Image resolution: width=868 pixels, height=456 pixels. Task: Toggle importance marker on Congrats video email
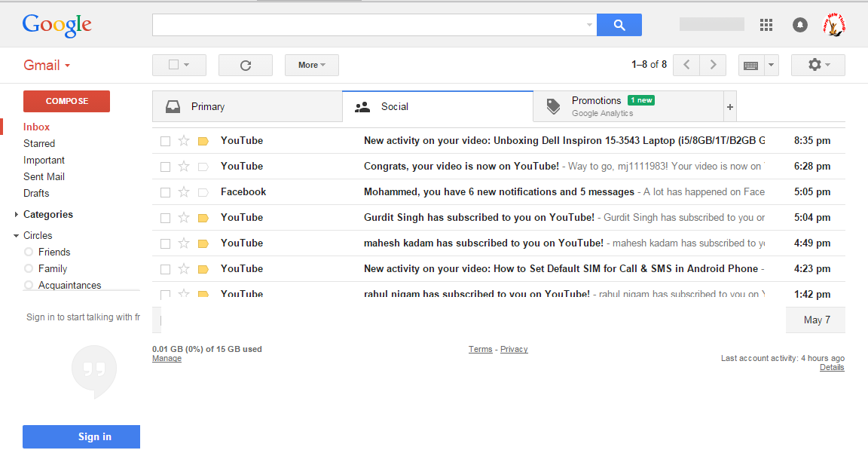pyautogui.click(x=203, y=167)
